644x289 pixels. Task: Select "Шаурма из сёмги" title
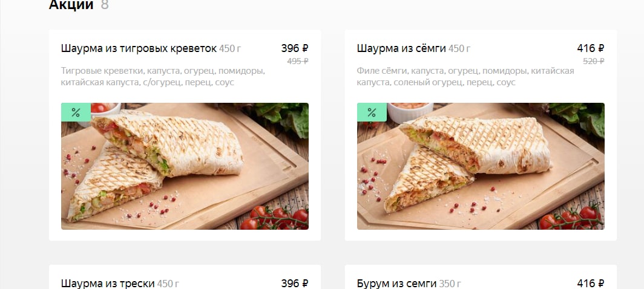pyautogui.click(x=401, y=48)
